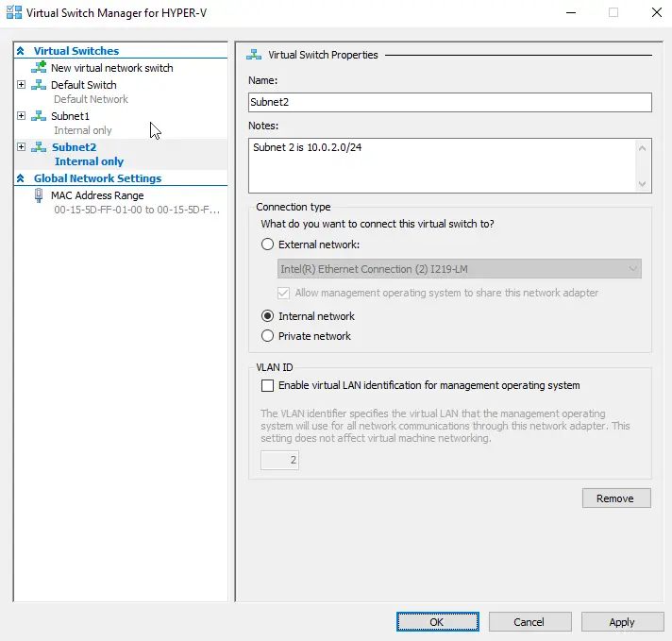Screen dimensions: 672x641
Task: Open MAC Address Range settings
Action: (97, 195)
